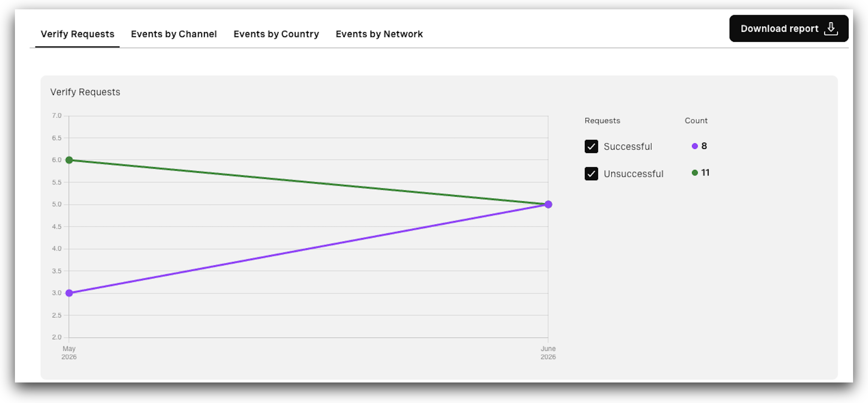
Task: Click the Successful count value 8
Action: click(704, 146)
